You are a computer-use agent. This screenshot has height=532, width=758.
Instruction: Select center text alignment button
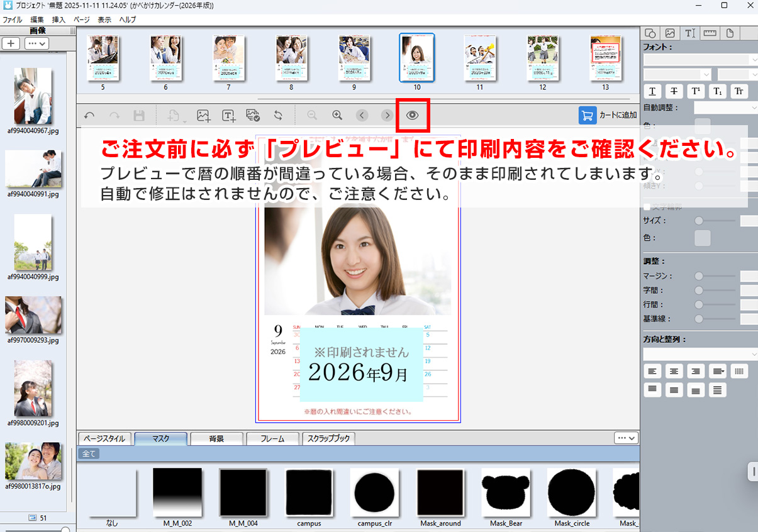[x=674, y=372]
